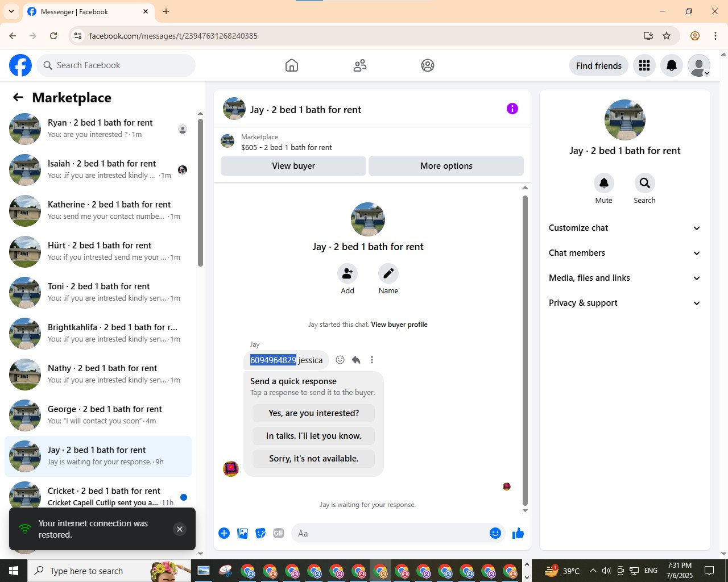Viewport: 728px width, 582px height.
Task: Switch to the Messenger | Facebook tab
Action: tap(89, 11)
